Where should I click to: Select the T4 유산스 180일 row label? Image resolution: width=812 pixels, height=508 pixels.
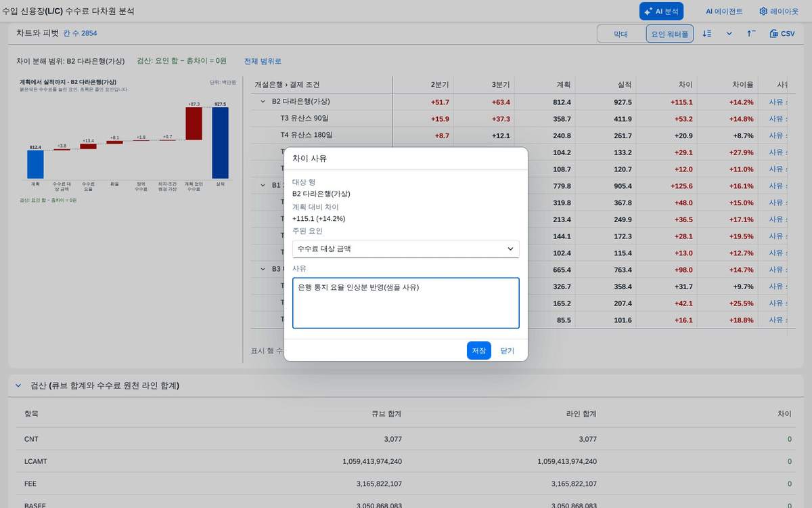pyautogui.click(x=307, y=135)
